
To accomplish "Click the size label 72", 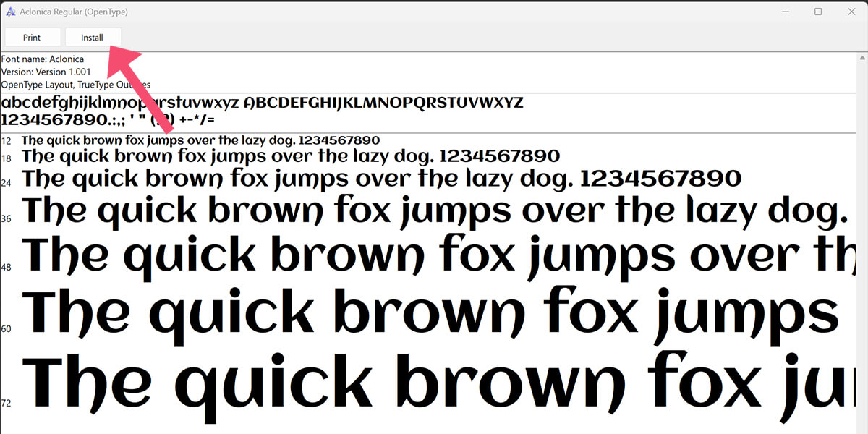I will 7,403.
